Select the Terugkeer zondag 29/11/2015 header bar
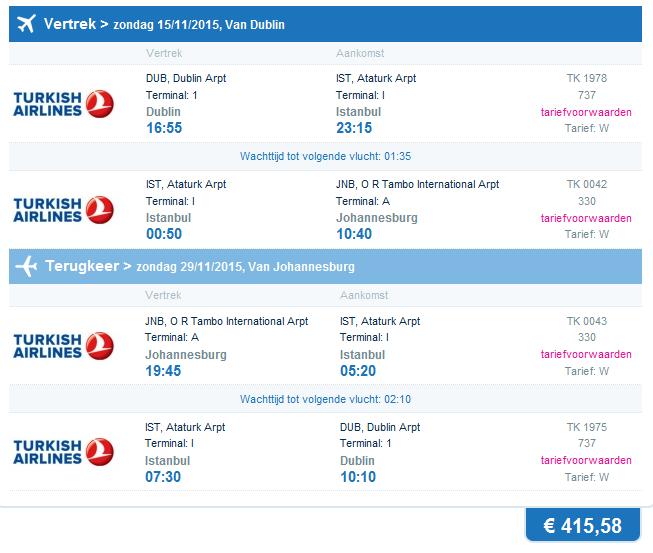 (x=325, y=267)
